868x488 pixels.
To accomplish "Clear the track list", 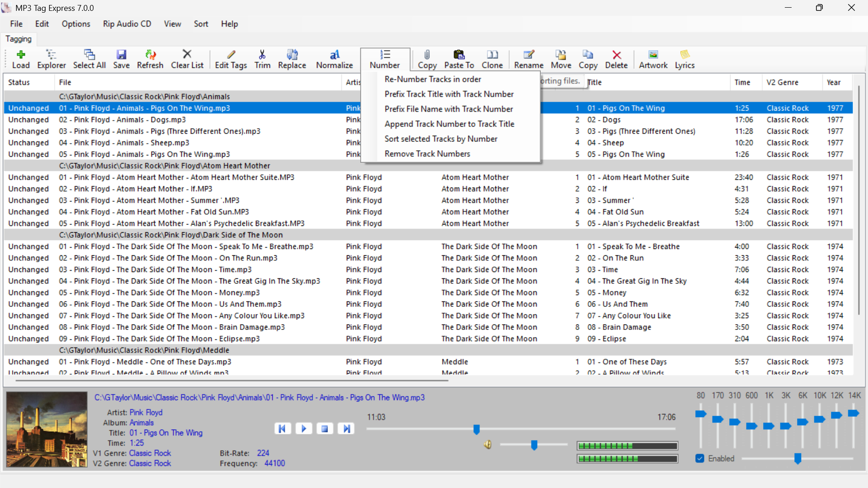I will tap(187, 59).
